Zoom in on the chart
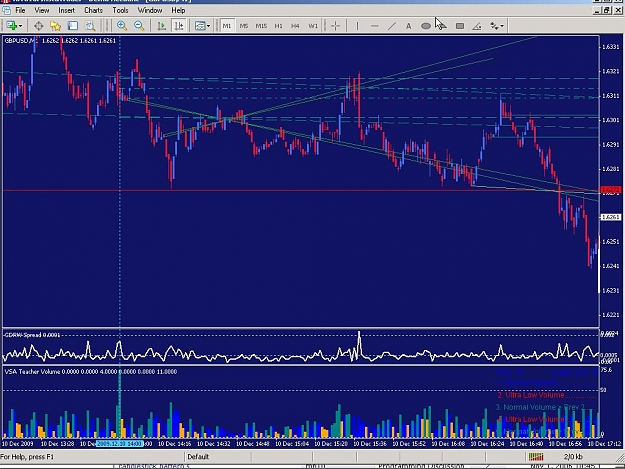This screenshot has height=469, width=625. click(x=122, y=26)
